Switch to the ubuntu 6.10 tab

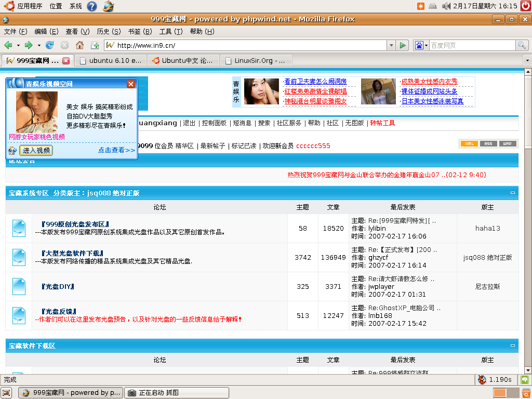pyautogui.click(x=111, y=61)
